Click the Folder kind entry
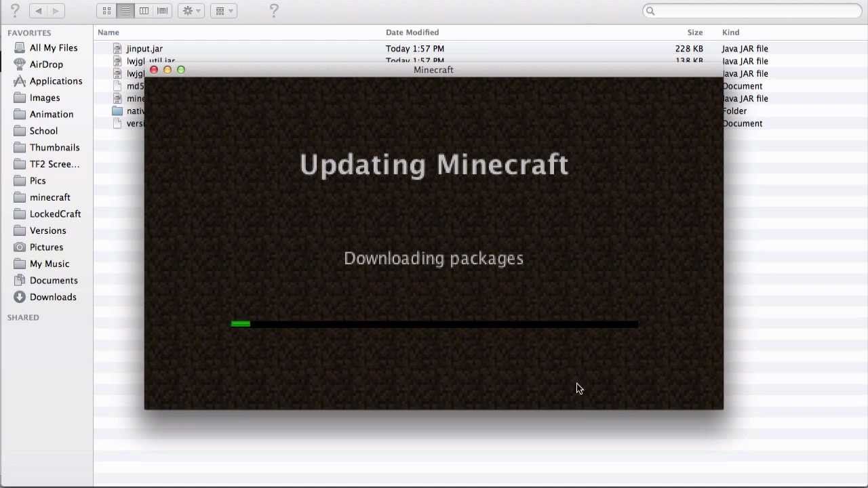The image size is (868, 488). coord(735,111)
